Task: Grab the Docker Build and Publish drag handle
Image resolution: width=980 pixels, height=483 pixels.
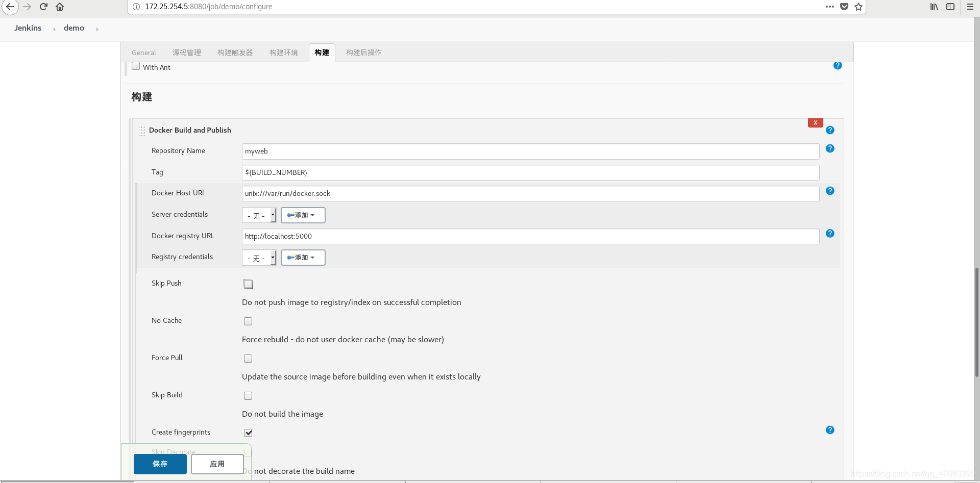Action: coord(142,131)
